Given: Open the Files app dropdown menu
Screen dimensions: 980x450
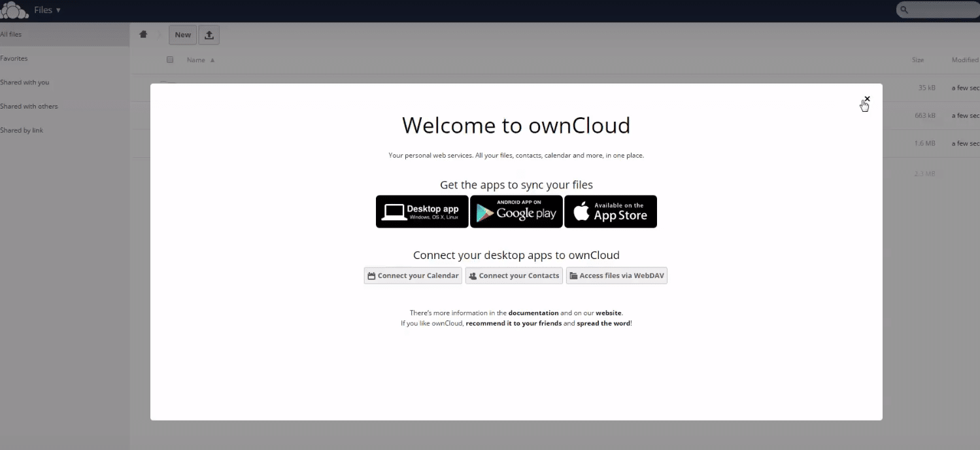Looking at the screenshot, I should (47, 10).
